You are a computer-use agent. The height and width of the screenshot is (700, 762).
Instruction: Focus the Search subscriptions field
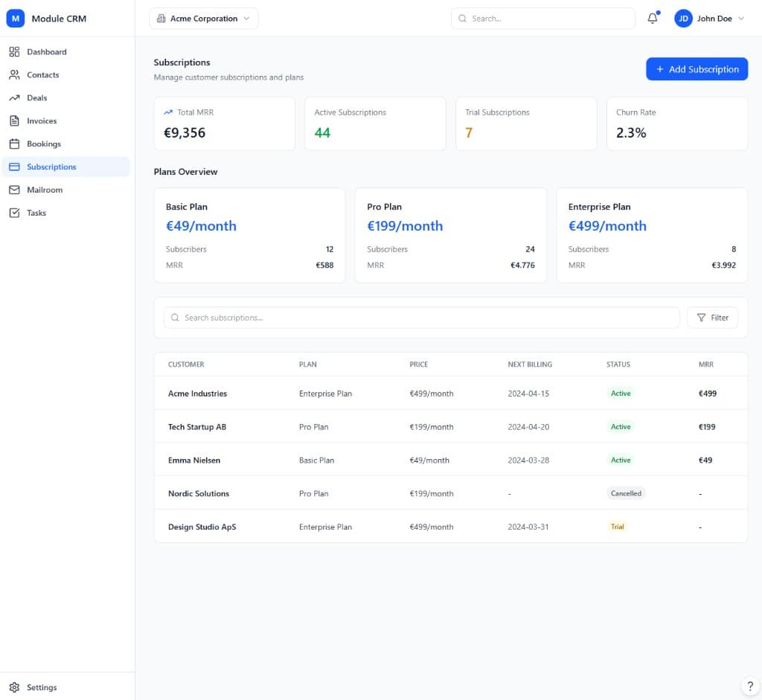(x=422, y=318)
